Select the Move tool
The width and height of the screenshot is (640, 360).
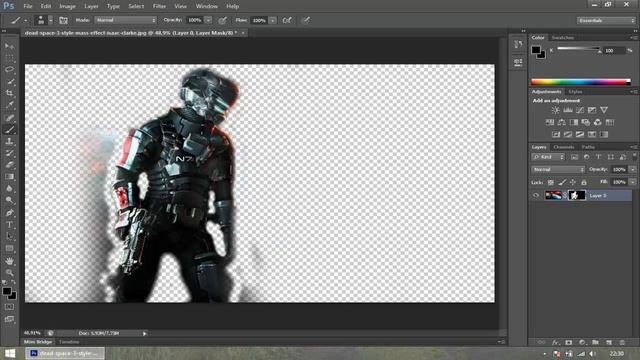pyautogui.click(x=9, y=46)
